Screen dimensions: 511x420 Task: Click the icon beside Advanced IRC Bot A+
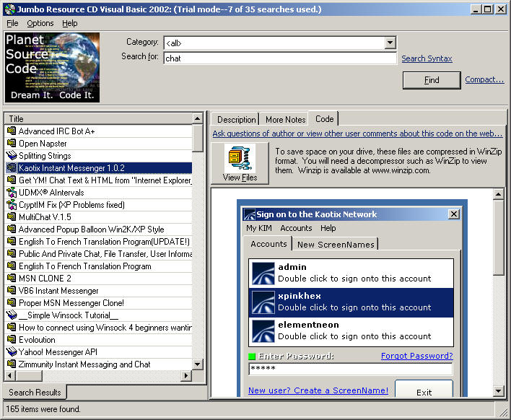[12, 131]
